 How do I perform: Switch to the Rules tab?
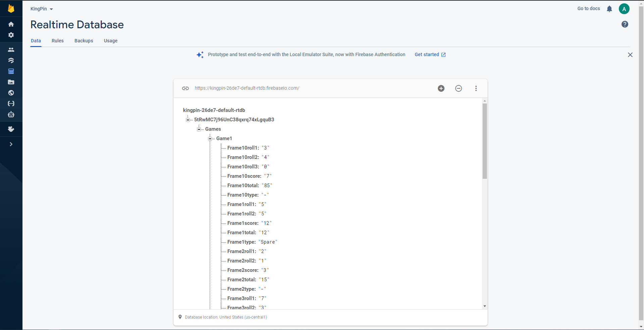58,41
